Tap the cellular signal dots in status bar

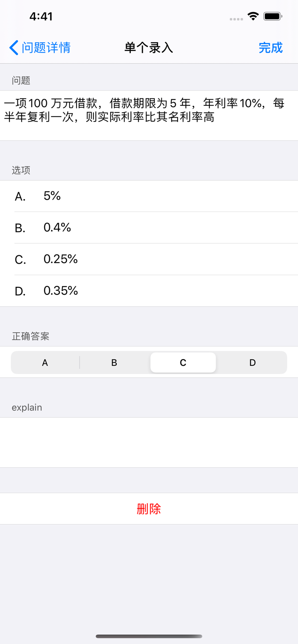[x=235, y=18]
